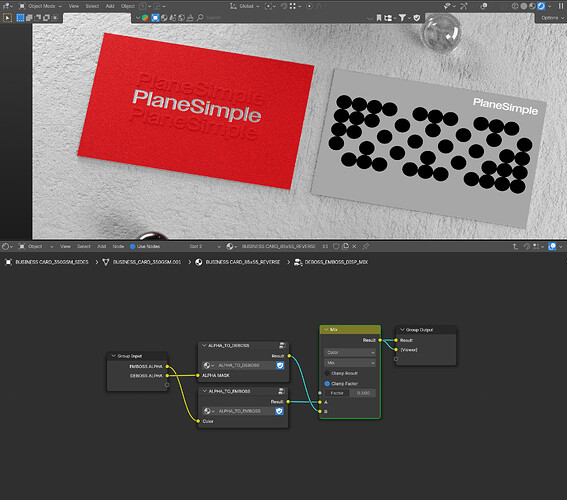Screen dimensions: 567x500
Task: Select solid viewport shading
Action: (523, 6)
